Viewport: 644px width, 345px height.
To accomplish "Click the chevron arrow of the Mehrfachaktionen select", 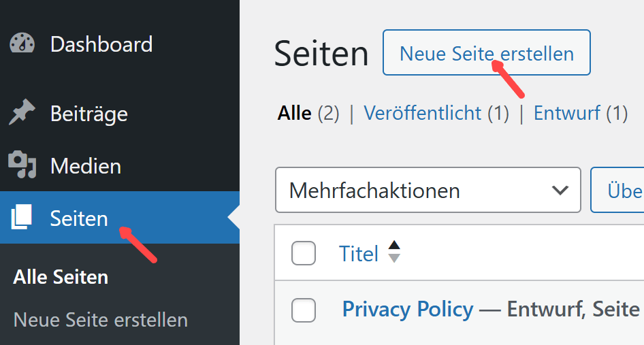I will [x=560, y=190].
